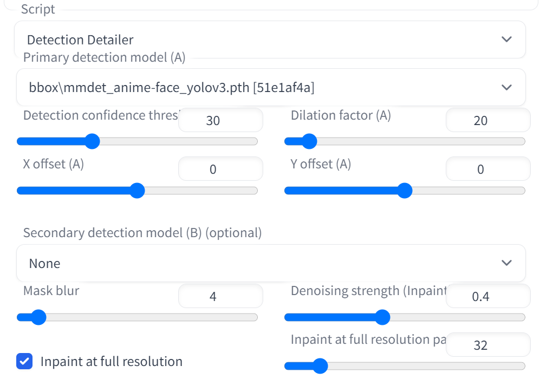Uncheck Inpaint at full resolution checkbox
The width and height of the screenshot is (540, 392).
[x=24, y=361]
